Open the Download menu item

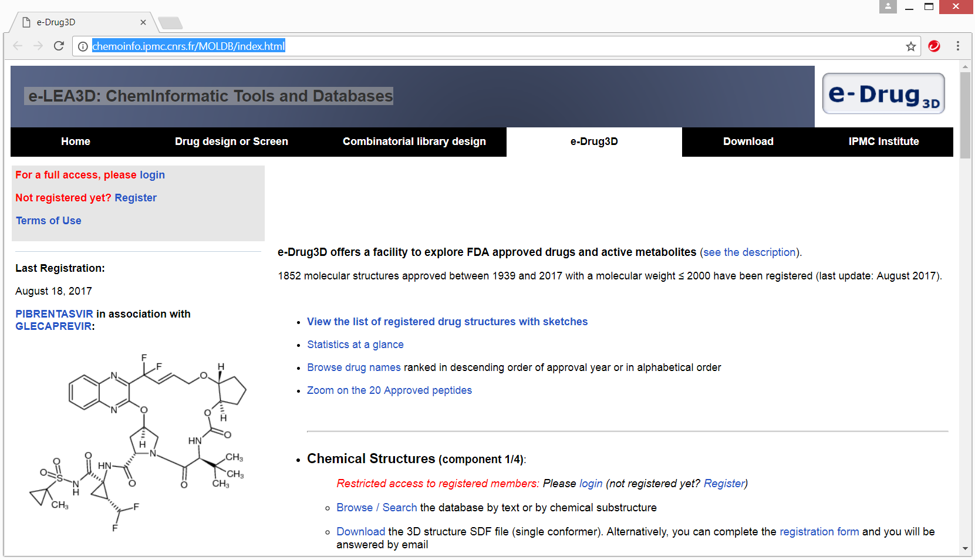click(x=748, y=141)
